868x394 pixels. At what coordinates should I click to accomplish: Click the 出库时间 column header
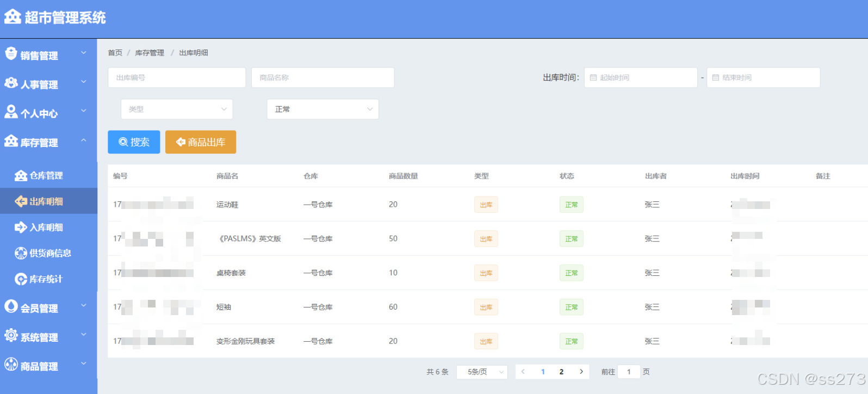[x=745, y=176]
